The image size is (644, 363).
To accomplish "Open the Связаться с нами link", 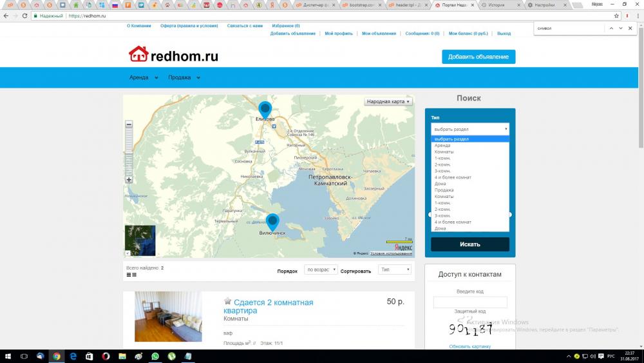I will 245,26.
